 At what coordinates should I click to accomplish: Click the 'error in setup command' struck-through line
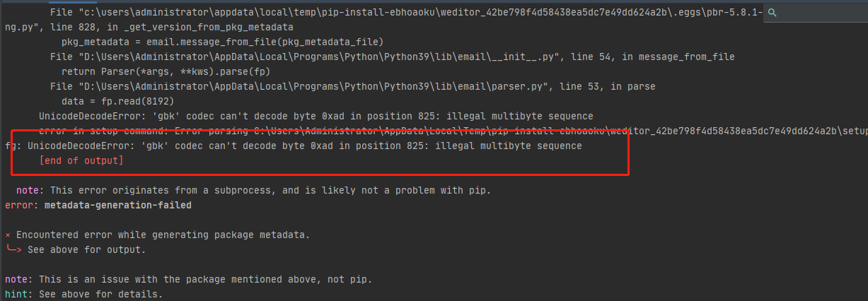pos(453,131)
